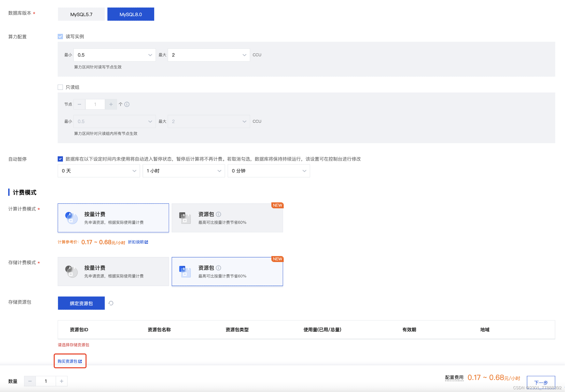Choose 按量计费 for 计算计费模式
This screenshot has width=565, height=392.
tap(113, 218)
